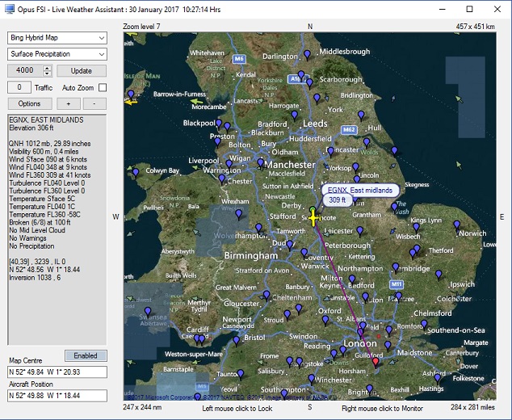This screenshot has height=420, width=512.
Task: Click the weather pin near Oxford
Action: click(325, 320)
